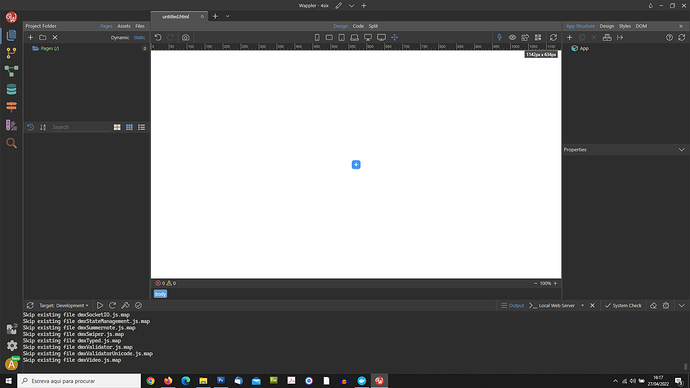Refresh the design view
This screenshot has height=388, width=690.
(x=553, y=37)
